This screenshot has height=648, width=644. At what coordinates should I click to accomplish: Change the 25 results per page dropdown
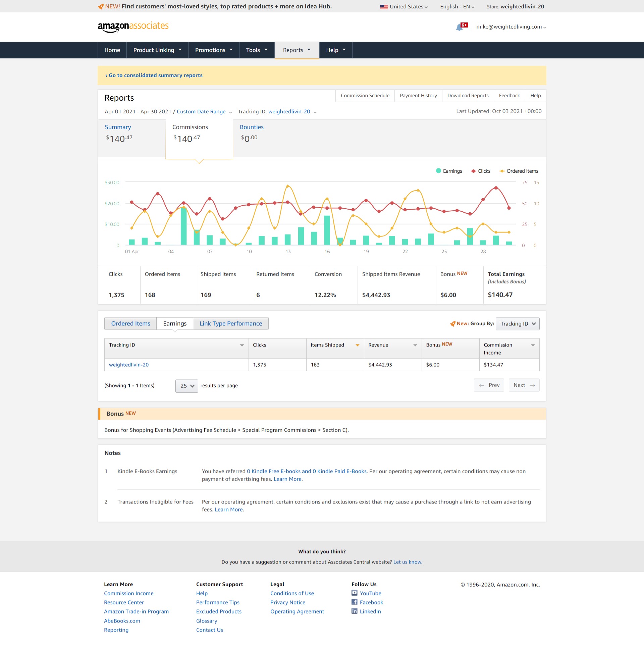[187, 386]
